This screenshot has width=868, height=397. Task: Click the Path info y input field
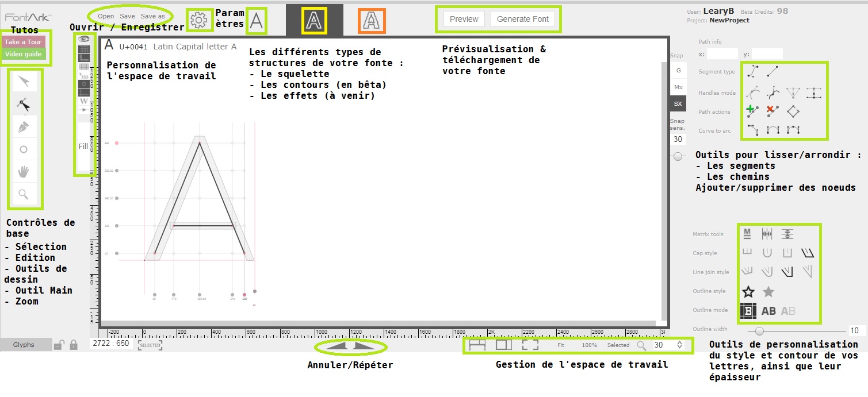click(x=767, y=54)
